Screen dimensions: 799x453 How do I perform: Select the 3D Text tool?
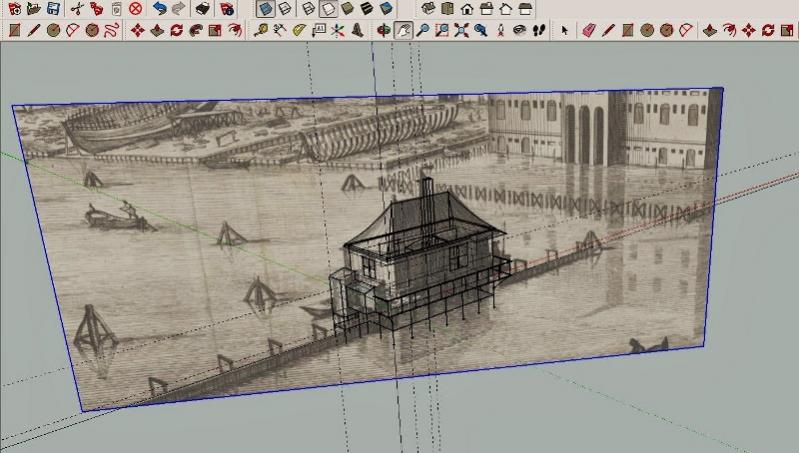coord(357,30)
